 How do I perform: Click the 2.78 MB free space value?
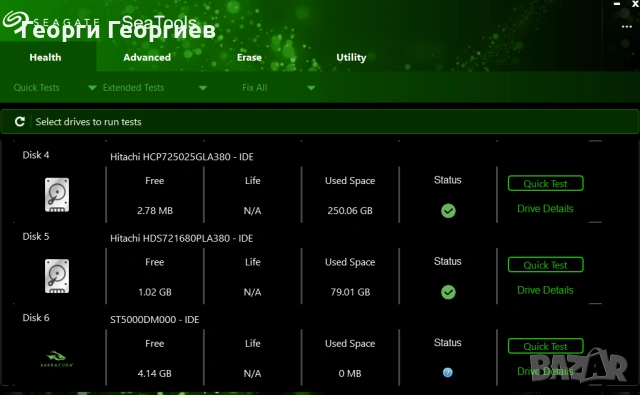click(x=155, y=211)
